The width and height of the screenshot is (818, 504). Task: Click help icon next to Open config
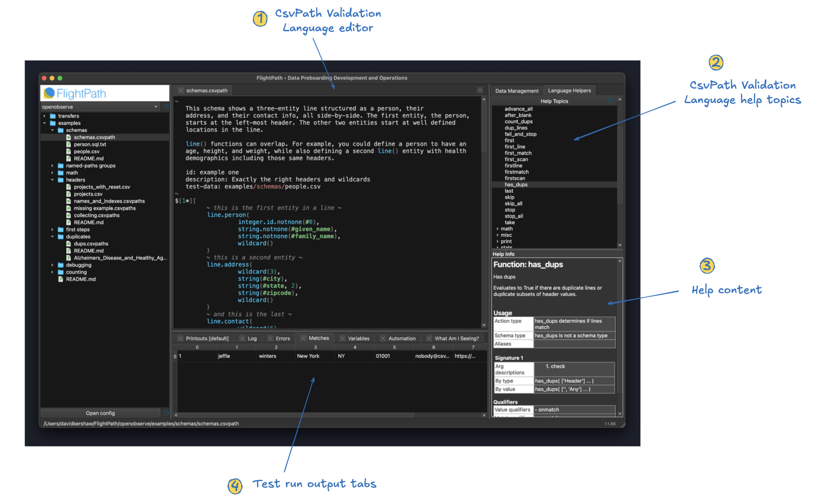coord(166,413)
